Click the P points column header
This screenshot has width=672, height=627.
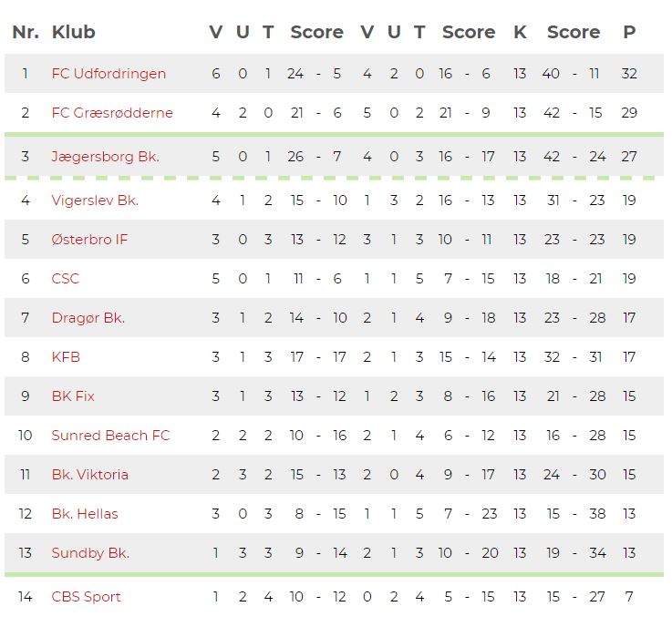629,32
